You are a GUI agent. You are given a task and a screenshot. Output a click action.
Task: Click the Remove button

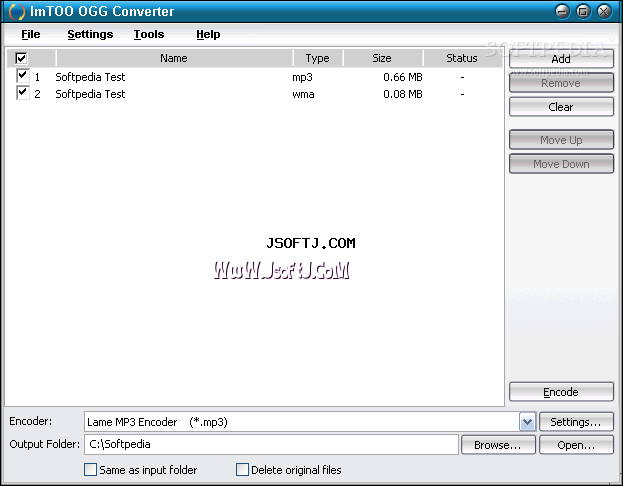tap(561, 83)
